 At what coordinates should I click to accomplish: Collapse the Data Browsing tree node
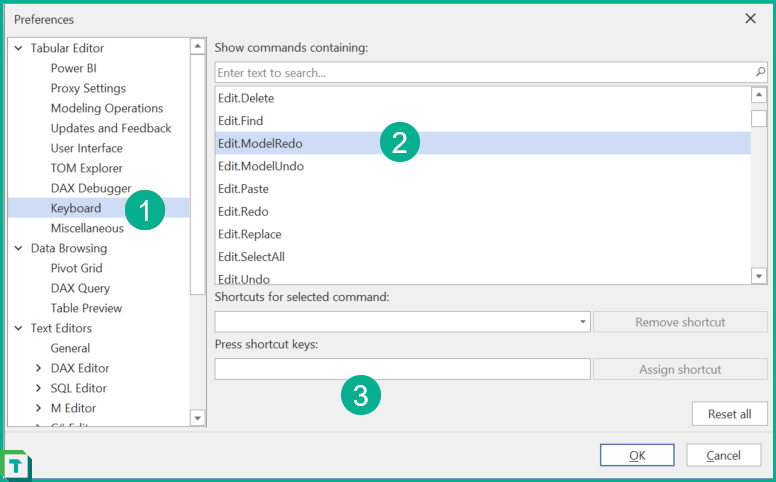pyautogui.click(x=18, y=248)
